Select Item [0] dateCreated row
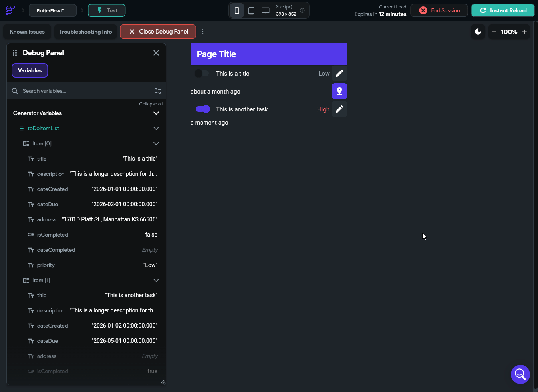 [x=86, y=189]
